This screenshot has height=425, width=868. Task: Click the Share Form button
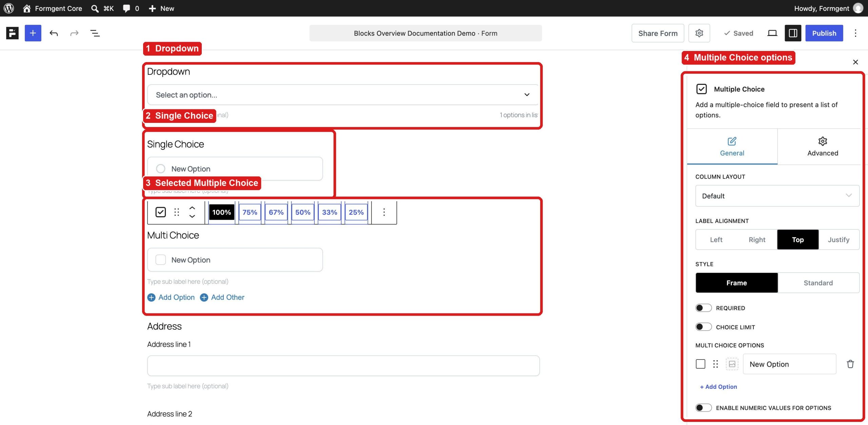[658, 33]
